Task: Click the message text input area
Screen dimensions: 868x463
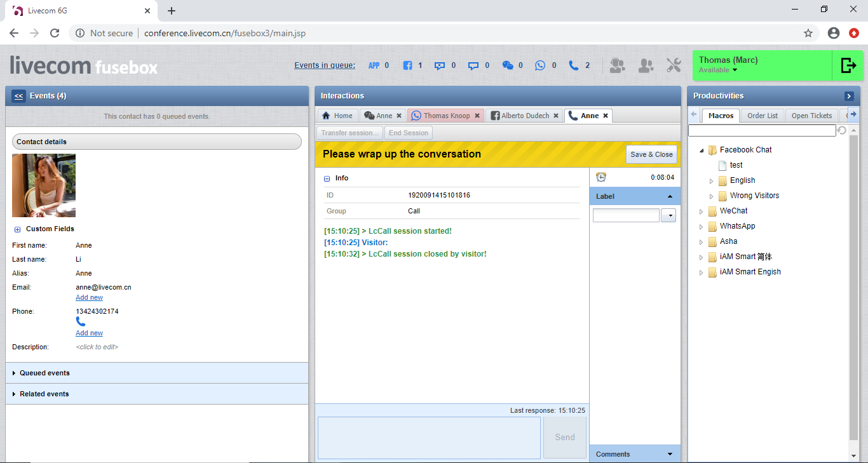Action: [x=429, y=438]
